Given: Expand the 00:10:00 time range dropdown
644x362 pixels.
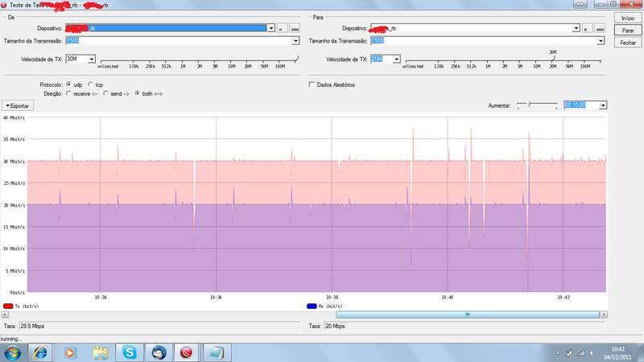Looking at the screenshot, I should click(603, 105).
